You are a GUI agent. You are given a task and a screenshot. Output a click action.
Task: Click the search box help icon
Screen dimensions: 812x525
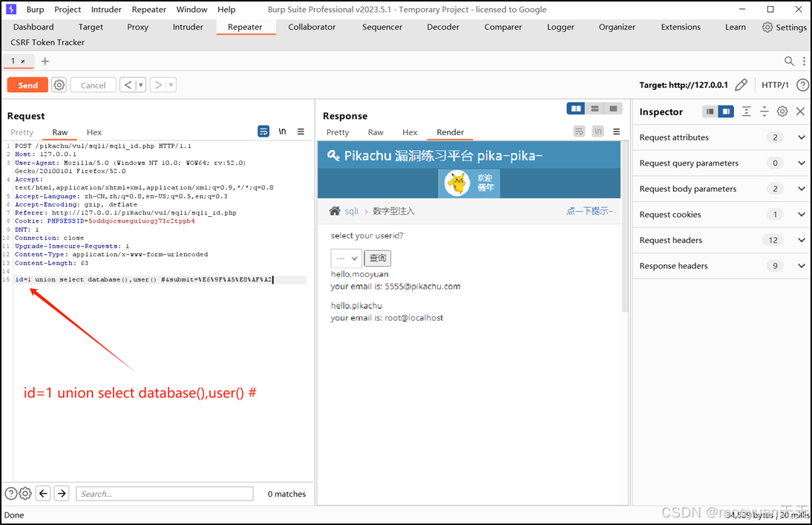point(11,493)
